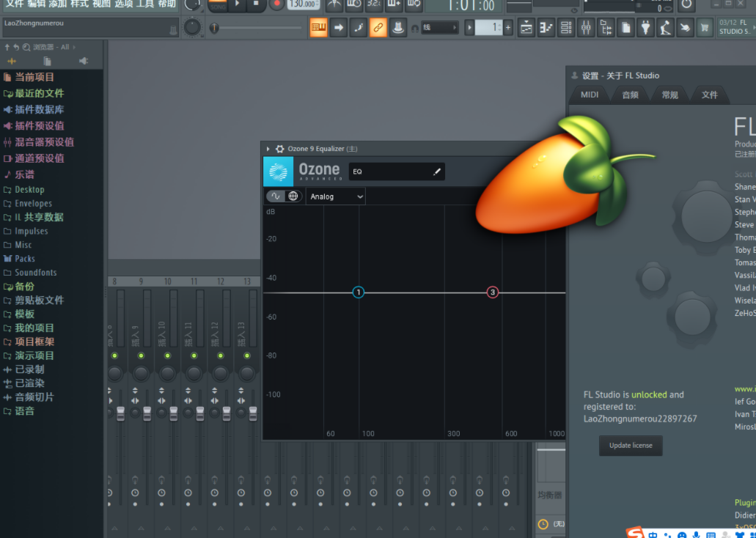Open the 添加 menu

pyautogui.click(x=58, y=4)
